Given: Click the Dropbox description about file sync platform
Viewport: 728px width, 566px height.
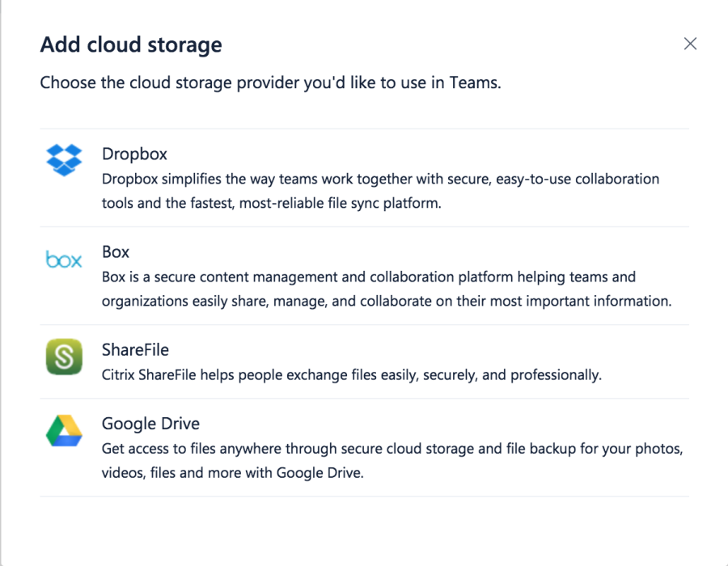Looking at the screenshot, I should click(x=381, y=191).
